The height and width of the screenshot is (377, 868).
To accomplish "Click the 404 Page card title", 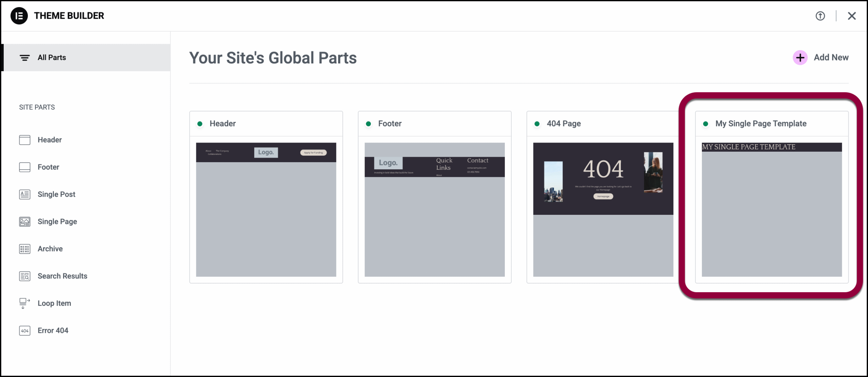I will coord(564,124).
